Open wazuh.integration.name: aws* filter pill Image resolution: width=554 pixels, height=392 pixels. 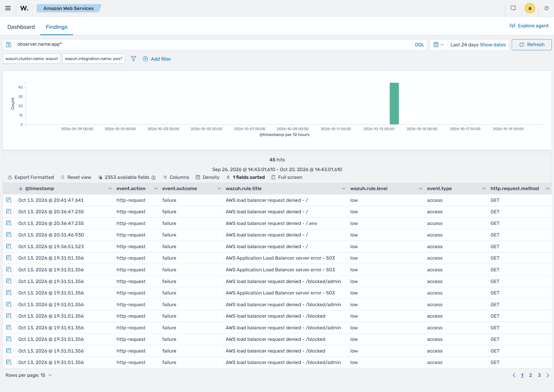click(94, 59)
